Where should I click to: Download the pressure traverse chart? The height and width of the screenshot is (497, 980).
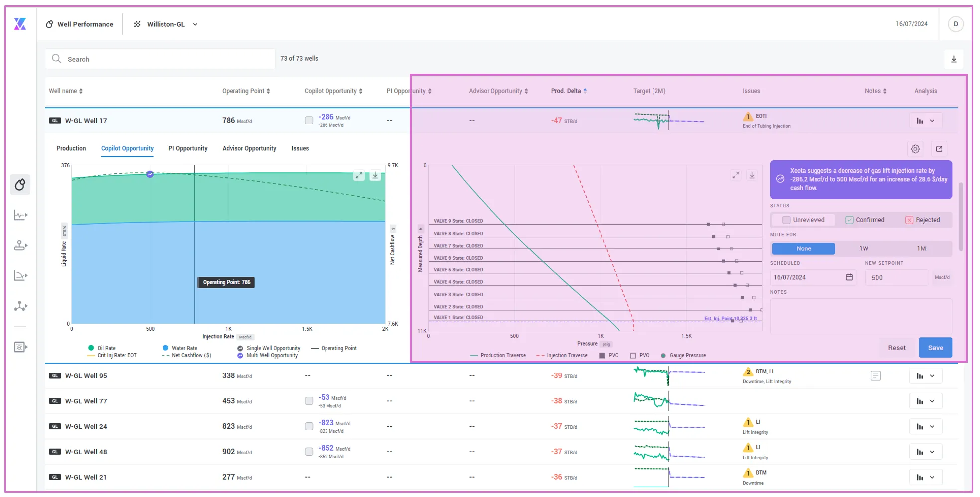tap(752, 175)
